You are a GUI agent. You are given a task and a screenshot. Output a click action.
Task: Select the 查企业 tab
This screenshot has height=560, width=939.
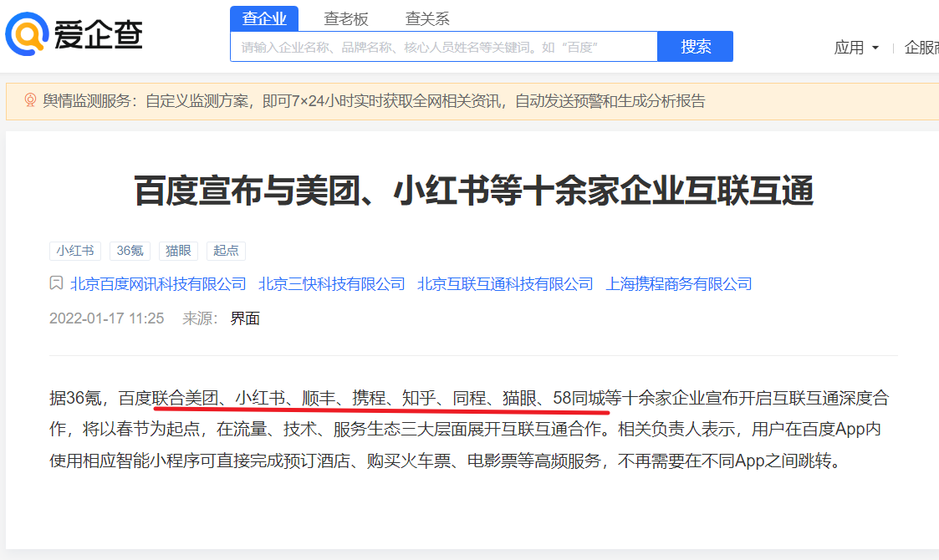pos(264,18)
